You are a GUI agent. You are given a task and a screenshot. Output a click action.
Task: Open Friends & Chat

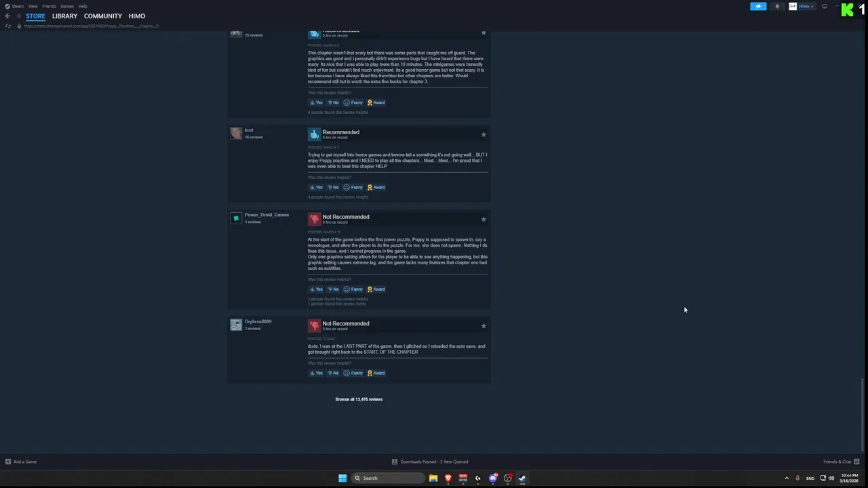[841, 462]
